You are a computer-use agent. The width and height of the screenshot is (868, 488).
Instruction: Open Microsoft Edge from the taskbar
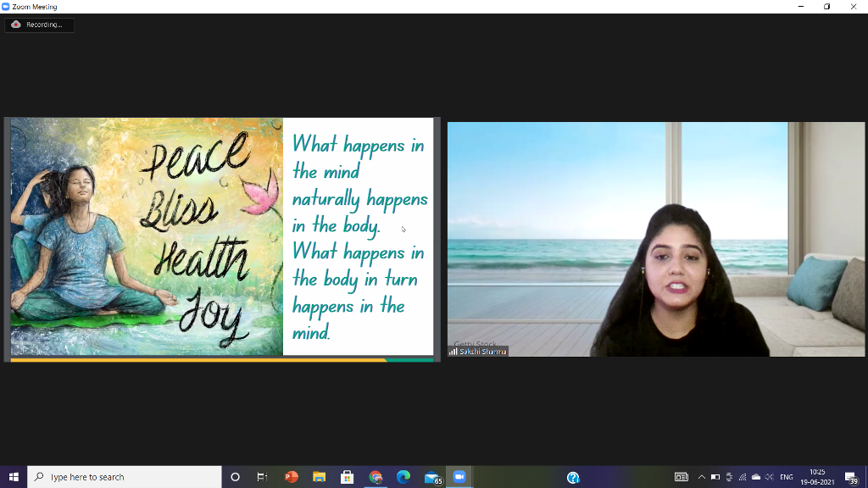pos(403,477)
